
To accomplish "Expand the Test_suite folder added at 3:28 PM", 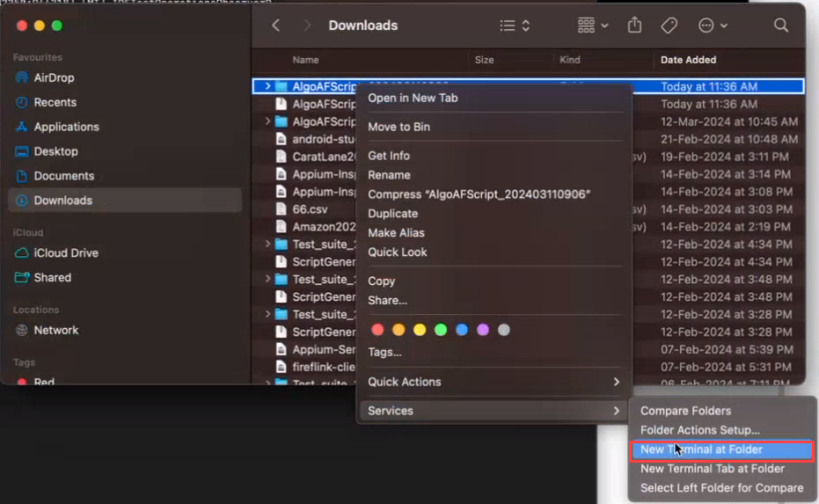I will [267, 314].
